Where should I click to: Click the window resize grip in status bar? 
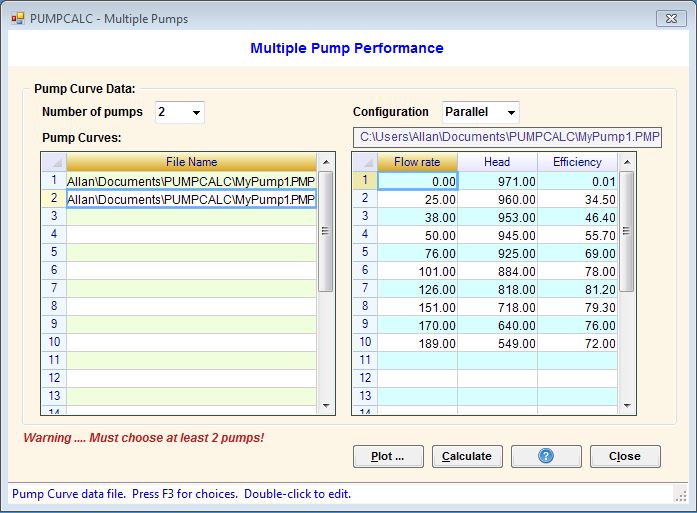coord(681,495)
